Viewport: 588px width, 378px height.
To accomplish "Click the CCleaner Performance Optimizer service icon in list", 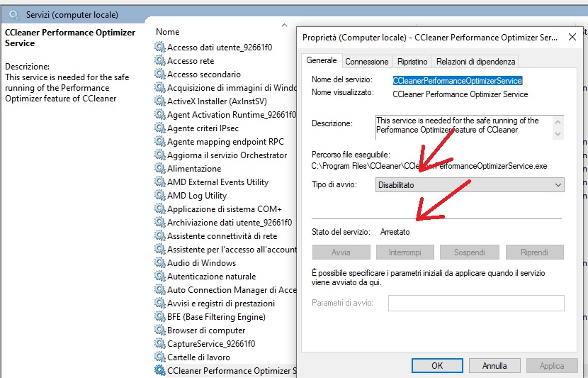I will coord(159,370).
